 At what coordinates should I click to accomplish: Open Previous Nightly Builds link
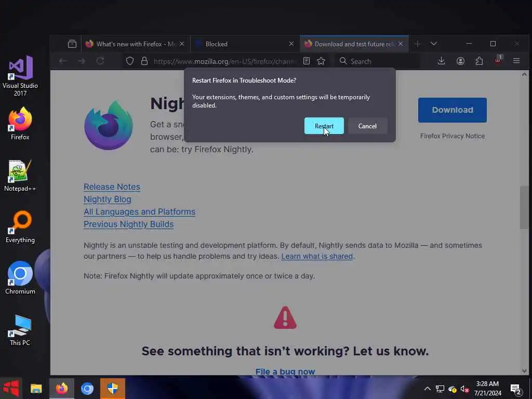pos(129,224)
